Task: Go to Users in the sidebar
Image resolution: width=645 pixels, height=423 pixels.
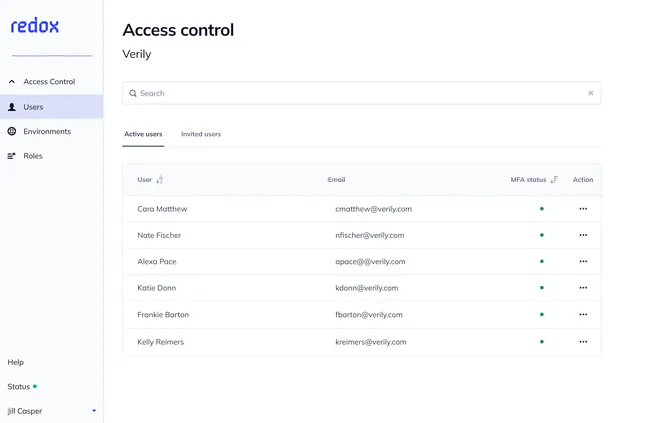Action: pos(51,107)
